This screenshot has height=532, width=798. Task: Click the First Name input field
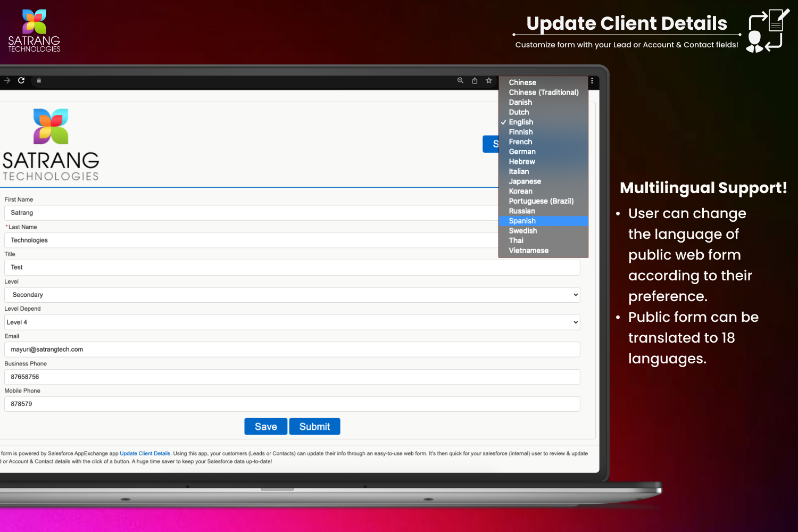(252, 213)
